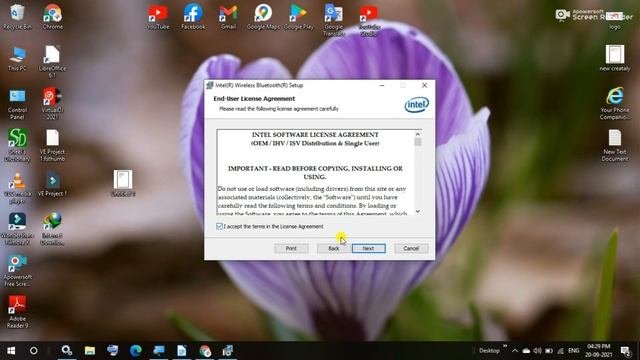Minimize the Bluetooth Setup window
The height and width of the screenshot is (360, 640).
[382, 85]
